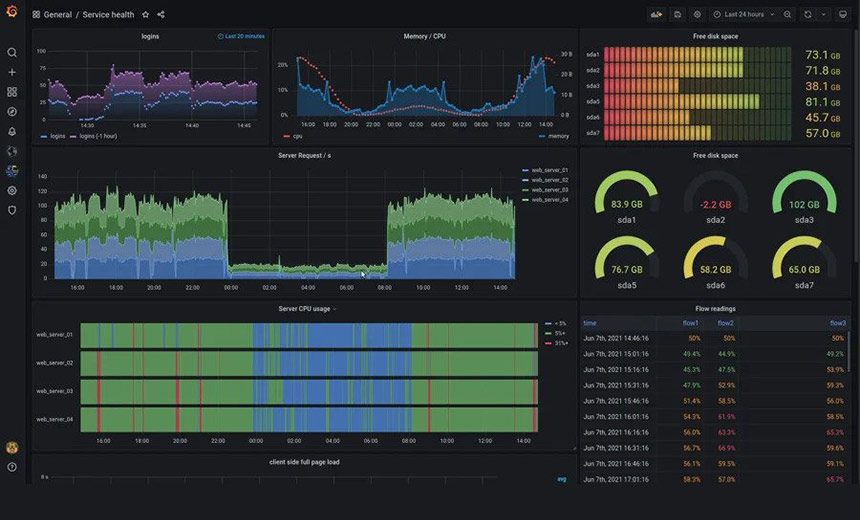860x520 pixels.
Task: Click the avg legend entry in page load panel
Action: (x=562, y=479)
